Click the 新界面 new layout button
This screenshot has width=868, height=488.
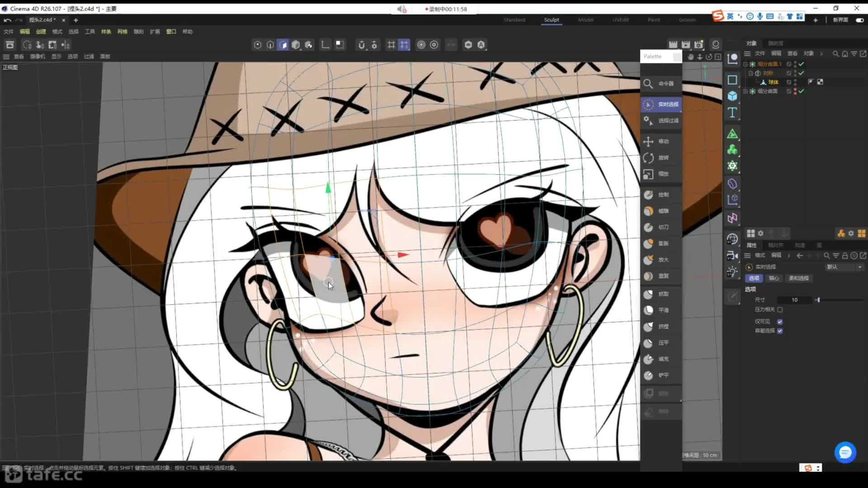[x=840, y=20]
